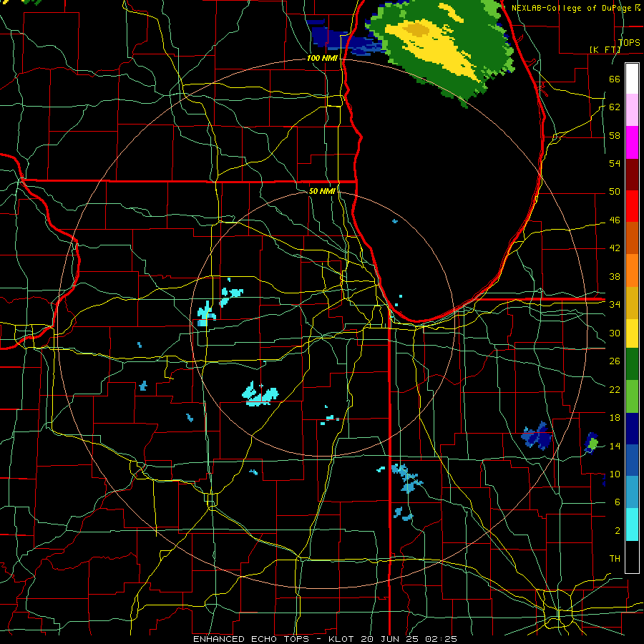Click the 62 value on the scale
This screenshot has width=644, height=644.
click(x=615, y=107)
